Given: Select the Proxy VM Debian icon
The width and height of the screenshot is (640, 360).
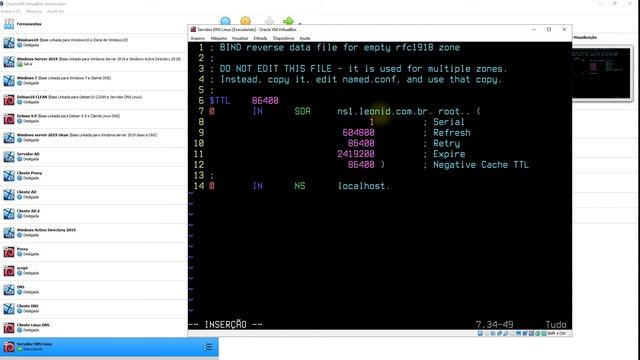Looking at the screenshot, I should click(x=9, y=251).
